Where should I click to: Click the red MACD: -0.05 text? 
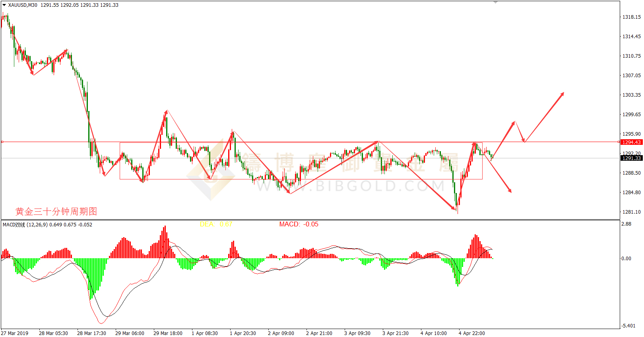click(x=299, y=224)
